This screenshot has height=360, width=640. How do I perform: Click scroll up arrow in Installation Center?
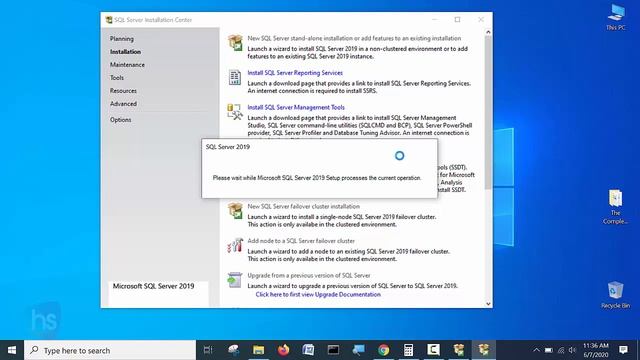pos(488,32)
